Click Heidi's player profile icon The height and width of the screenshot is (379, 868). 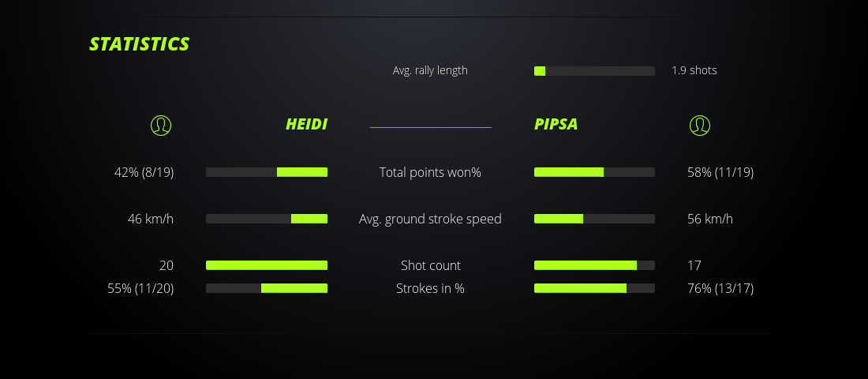(161, 125)
